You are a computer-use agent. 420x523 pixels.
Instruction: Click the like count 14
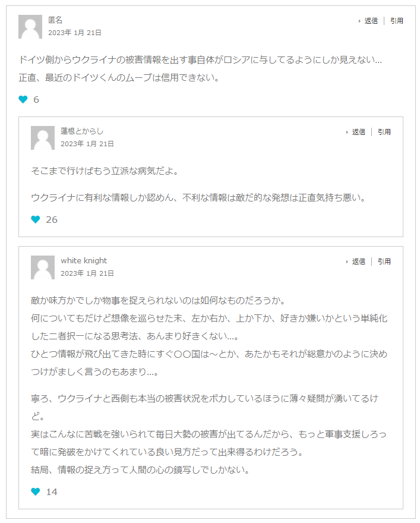click(x=52, y=492)
